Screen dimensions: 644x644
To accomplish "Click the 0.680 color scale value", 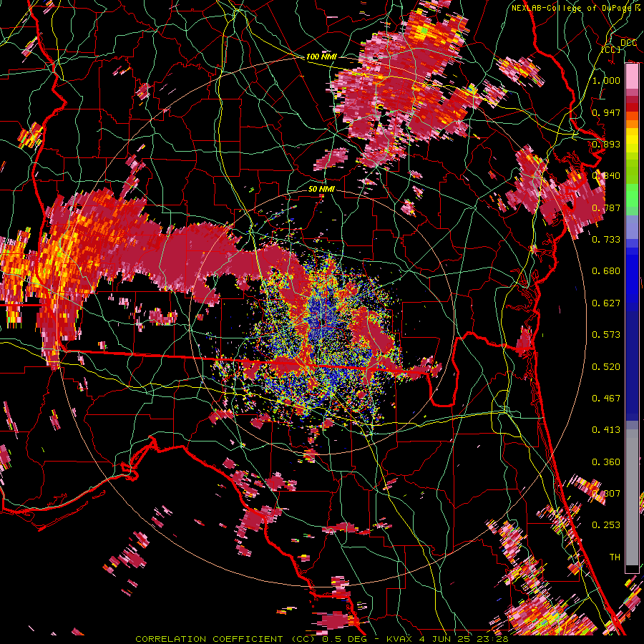I will coord(606,271).
